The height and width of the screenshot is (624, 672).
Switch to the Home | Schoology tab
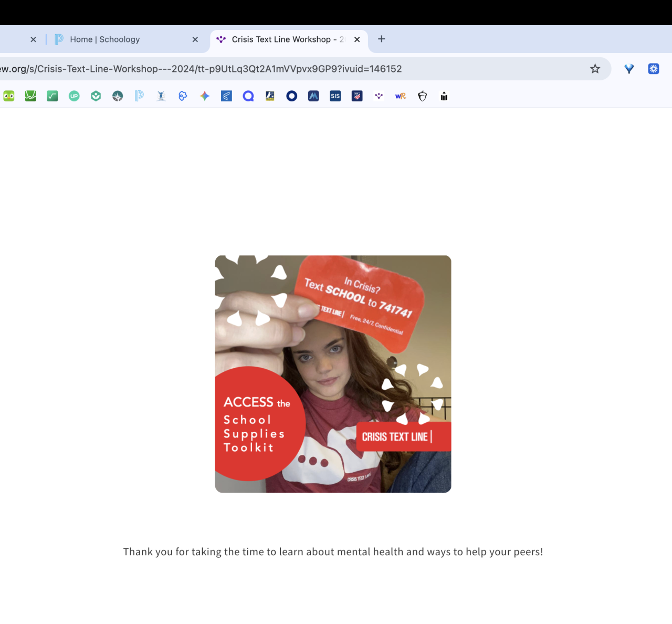105,39
